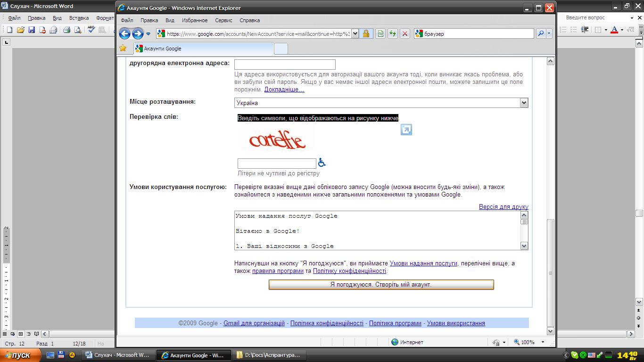
Task: Go forward with the IE Forward arrow
Action: coord(138,33)
